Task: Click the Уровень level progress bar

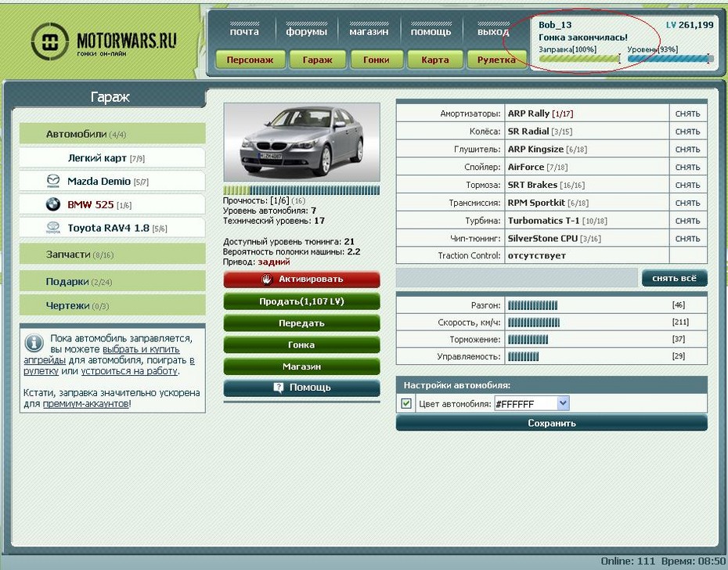Action: [670, 59]
